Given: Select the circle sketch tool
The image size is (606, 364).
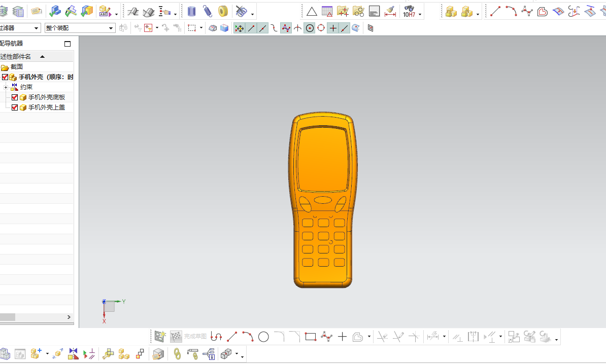Looking at the screenshot, I should (263, 337).
